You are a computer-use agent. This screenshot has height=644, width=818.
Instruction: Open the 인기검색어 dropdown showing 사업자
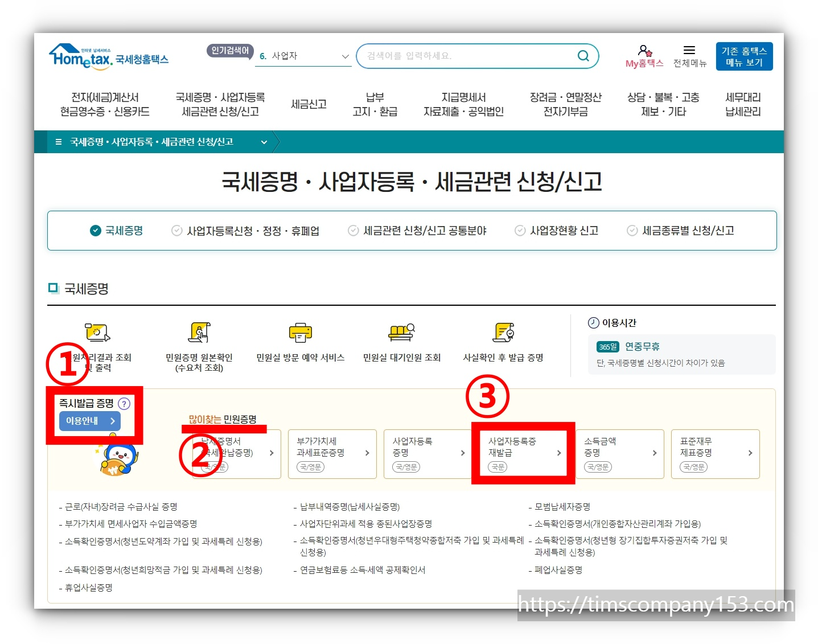click(x=302, y=56)
